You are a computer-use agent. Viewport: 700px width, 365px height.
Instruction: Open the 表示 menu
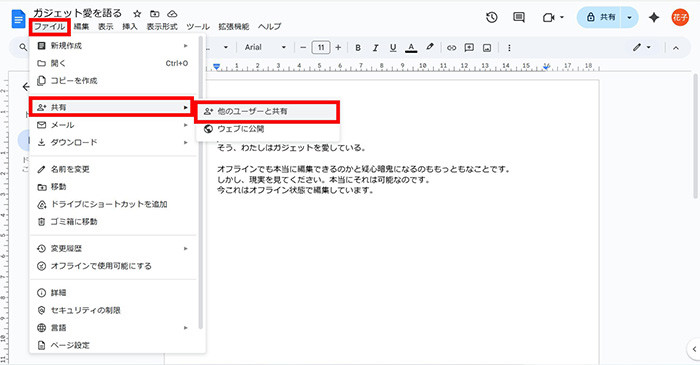105,27
